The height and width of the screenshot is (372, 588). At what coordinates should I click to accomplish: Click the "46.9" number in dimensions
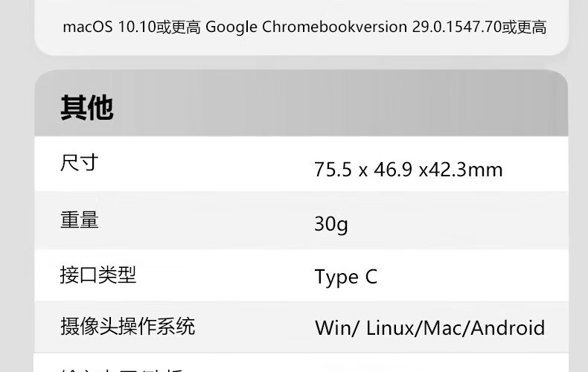pyautogui.click(x=392, y=170)
